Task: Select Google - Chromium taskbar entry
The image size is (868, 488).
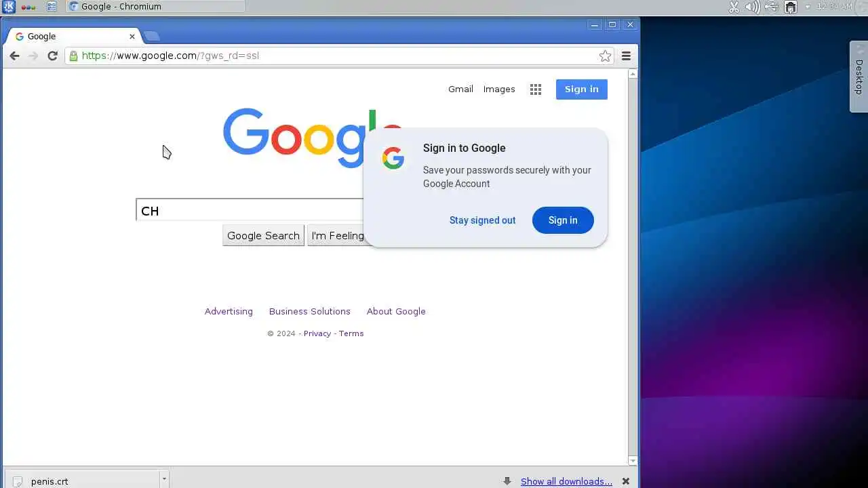Action: (155, 7)
